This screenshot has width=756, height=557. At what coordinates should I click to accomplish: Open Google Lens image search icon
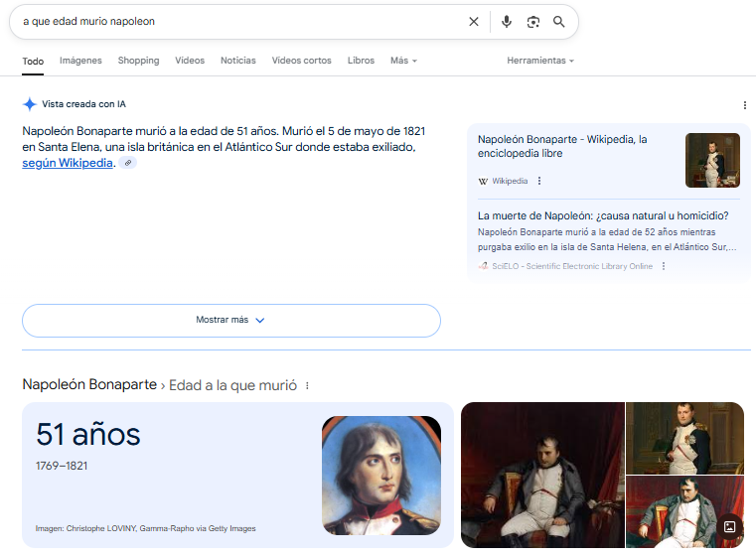point(533,22)
